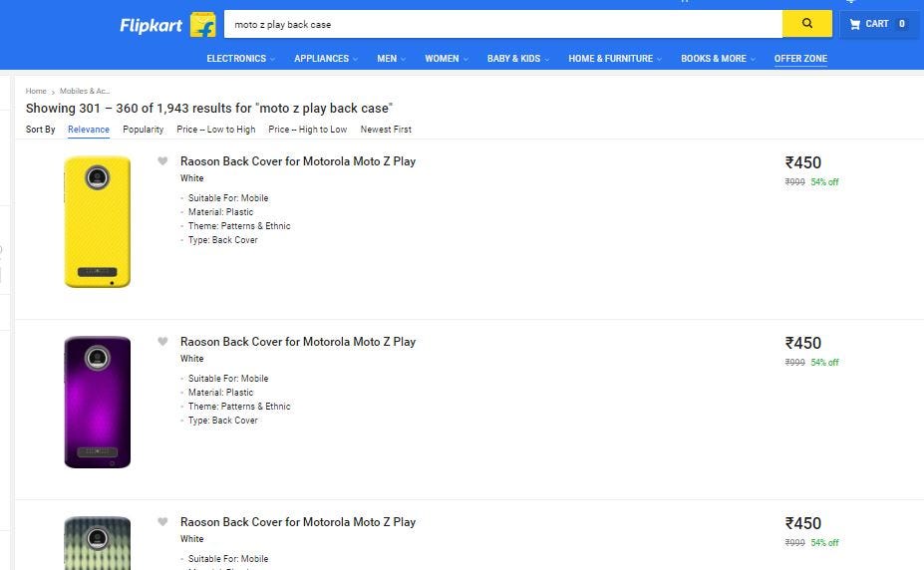Open the Flipkart Plus bag icon

[202, 25]
